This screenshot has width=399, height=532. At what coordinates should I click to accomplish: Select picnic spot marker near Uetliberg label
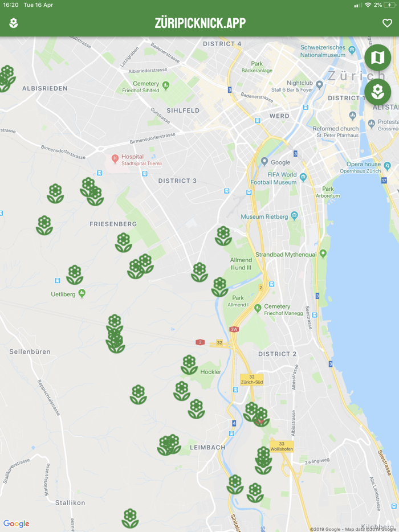[x=75, y=275]
